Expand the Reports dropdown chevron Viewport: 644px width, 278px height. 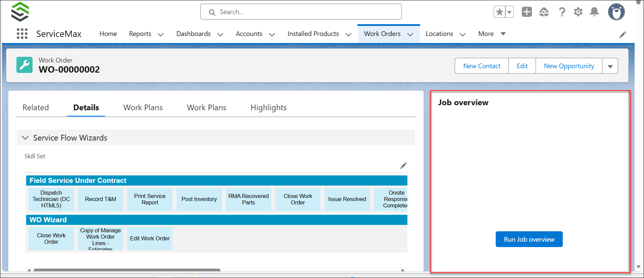click(161, 34)
